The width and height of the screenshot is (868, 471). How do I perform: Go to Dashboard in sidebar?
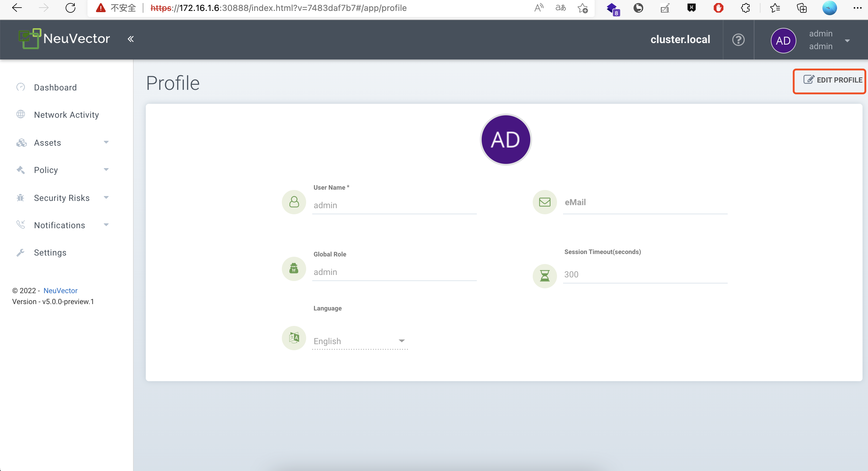click(x=55, y=87)
